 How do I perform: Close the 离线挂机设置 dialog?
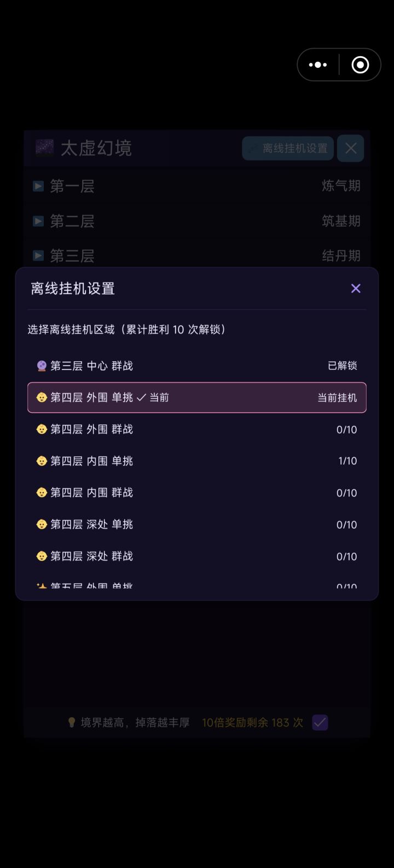point(356,288)
